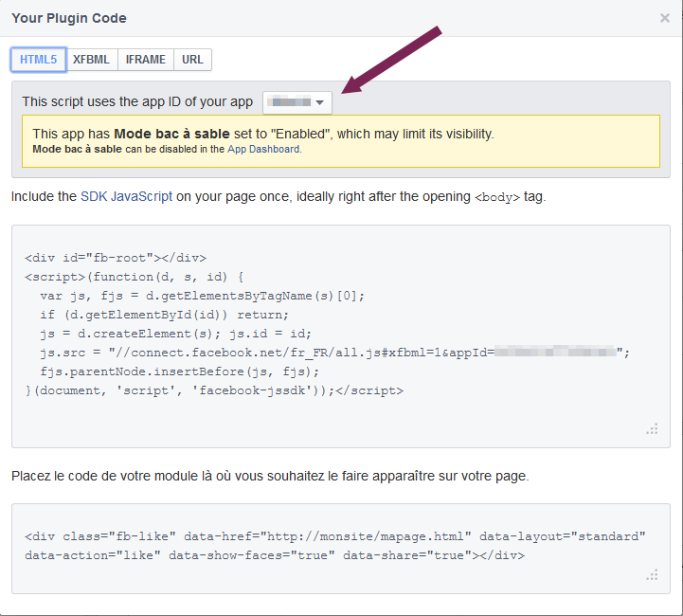Viewport: 683px width, 616px height.
Task: Click the Mode bac à sable warning message
Action: 341,141
